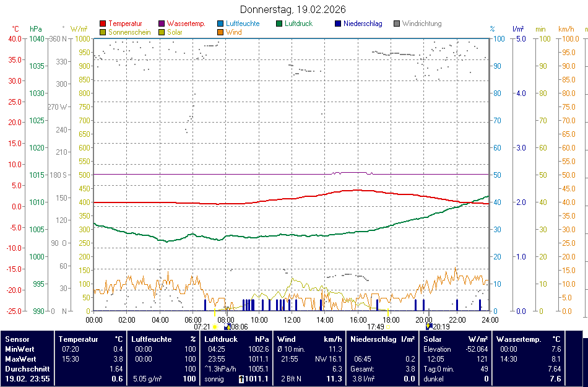588x387 pixels.
Task: Click the gray Windrichtung legend square
Action: (x=397, y=24)
